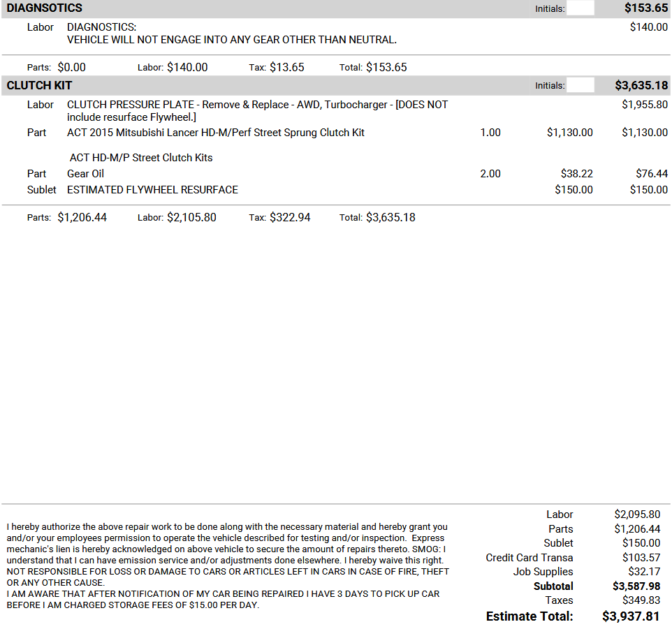Click the Initials box in CLUTCH KIT header
This screenshot has height=629, width=672.
(580, 85)
